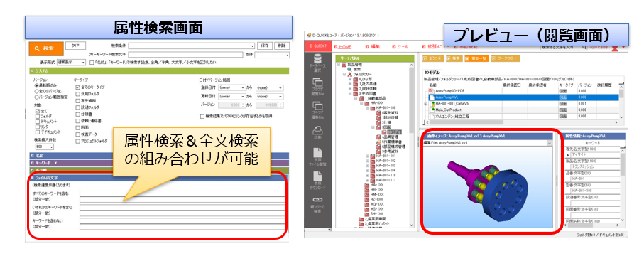Open the 編集 menu in viewer
The width and height of the screenshot is (644, 261).
373,46
